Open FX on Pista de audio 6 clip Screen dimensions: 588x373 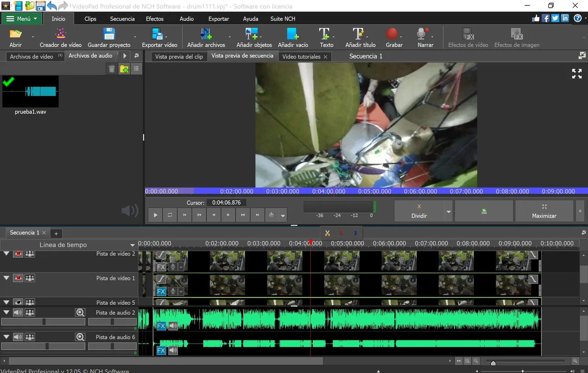pos(161,350)
